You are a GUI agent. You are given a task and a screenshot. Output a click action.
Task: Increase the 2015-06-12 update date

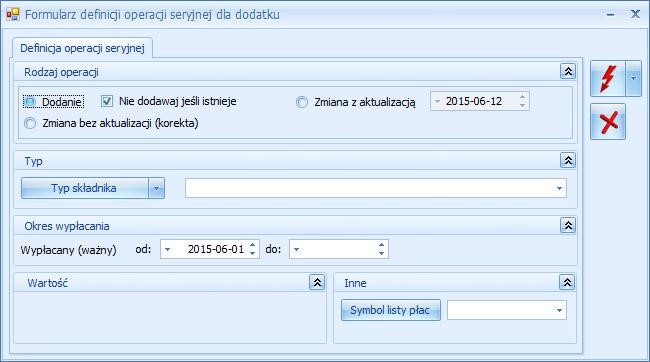coord(522,97)
